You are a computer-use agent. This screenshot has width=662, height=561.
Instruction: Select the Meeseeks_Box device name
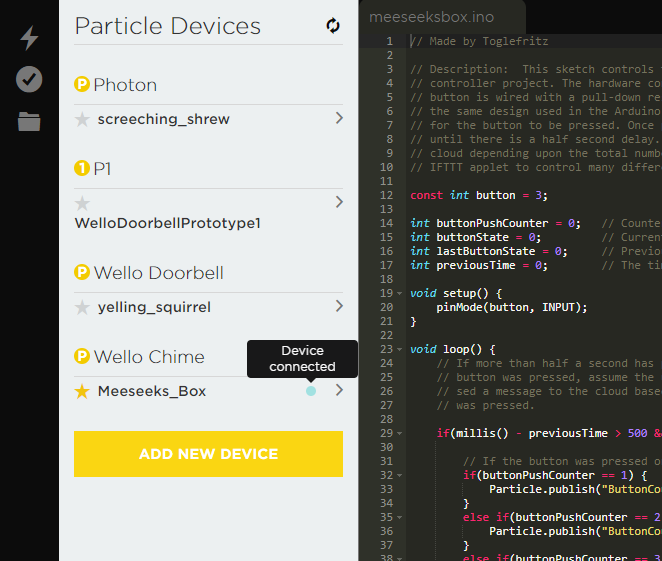[152, 391]
